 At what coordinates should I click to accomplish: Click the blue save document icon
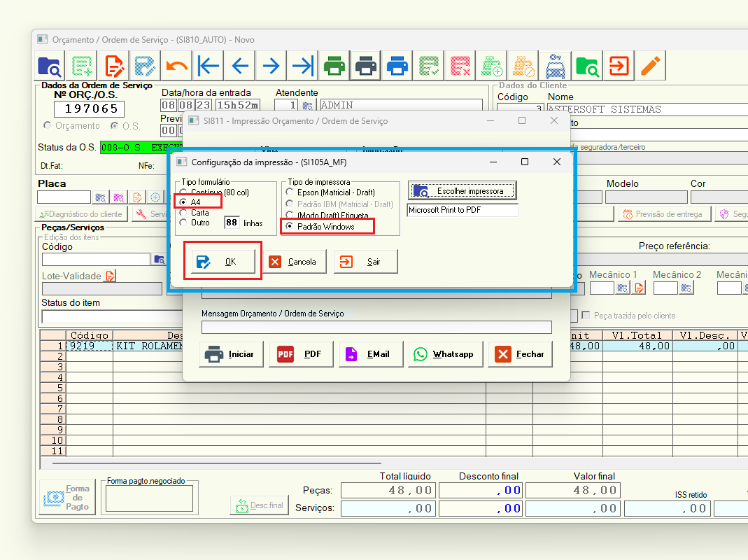[x=145, y=66]
